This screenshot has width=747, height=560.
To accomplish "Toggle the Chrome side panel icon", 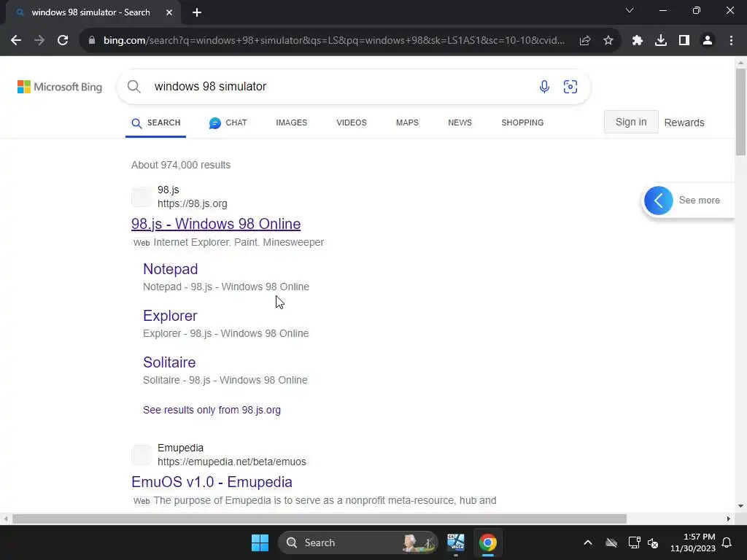I will pyautogui.click(x=684, y=41).
